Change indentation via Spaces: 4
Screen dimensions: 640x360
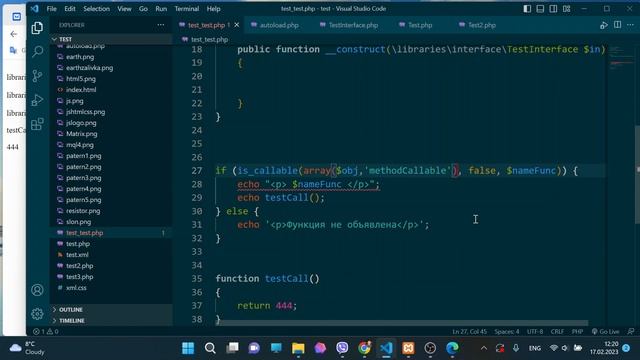point(507,331)
